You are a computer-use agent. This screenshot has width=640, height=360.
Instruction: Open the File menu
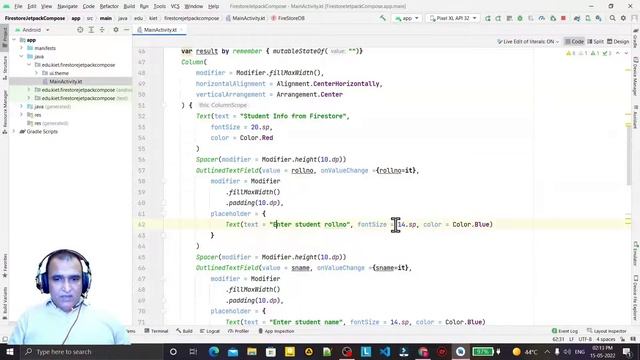click(x=18, y=6)
